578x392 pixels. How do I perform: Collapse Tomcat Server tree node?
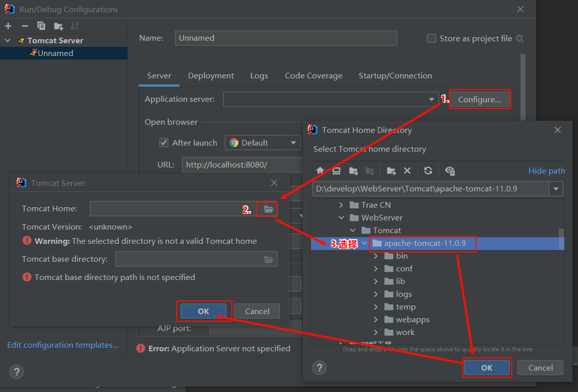(8, 40)
